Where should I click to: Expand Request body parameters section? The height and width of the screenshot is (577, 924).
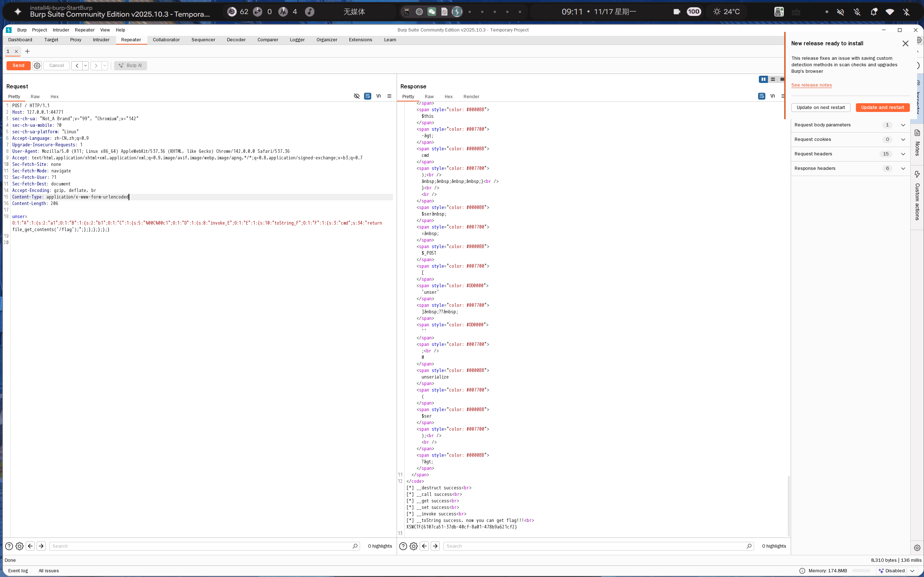pyautogui.click(x=903, y=125)
